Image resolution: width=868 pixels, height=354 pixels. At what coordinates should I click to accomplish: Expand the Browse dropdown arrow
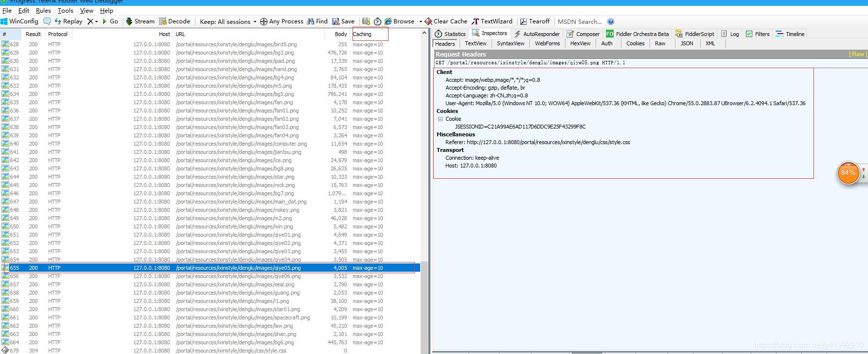421,21
